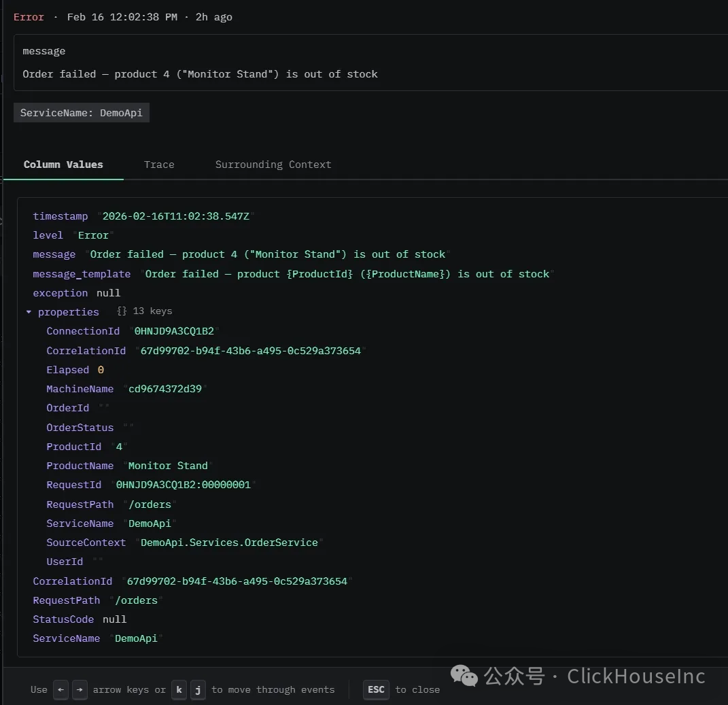The width and height of the screenshot is (728, 705).
Task: Click the Elapsed value 0
Action: pos(101,370)
